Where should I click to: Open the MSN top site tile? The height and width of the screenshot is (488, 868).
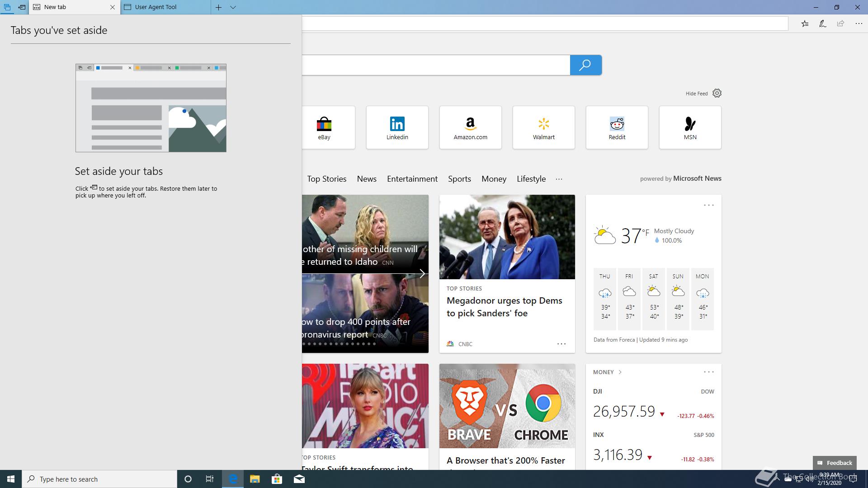click(x=690, y=127)
